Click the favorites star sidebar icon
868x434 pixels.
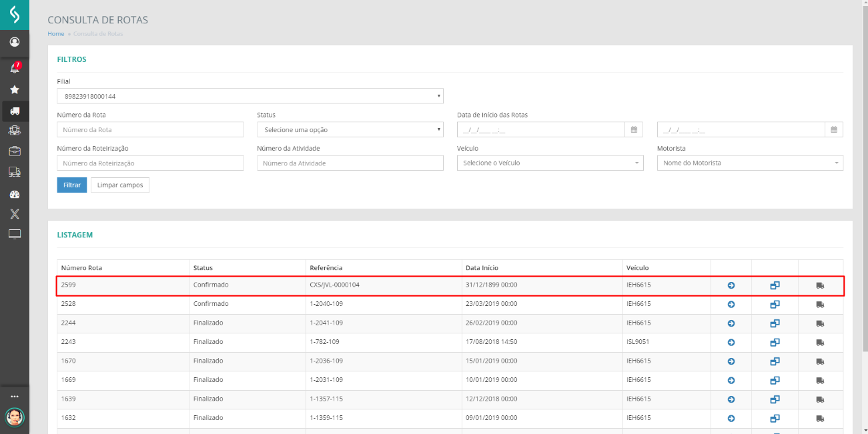pyautogui.click(x=14, y=89)
